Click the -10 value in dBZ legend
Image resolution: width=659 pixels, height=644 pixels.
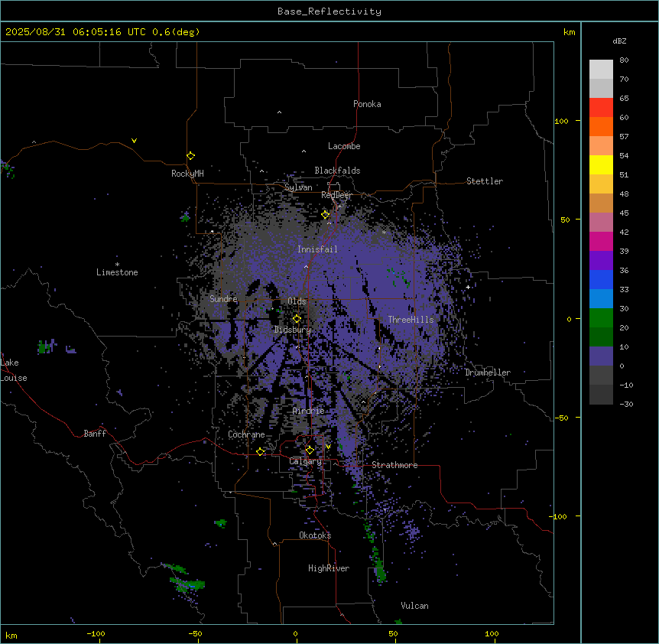pyautogui.click(x=626, y=385)
